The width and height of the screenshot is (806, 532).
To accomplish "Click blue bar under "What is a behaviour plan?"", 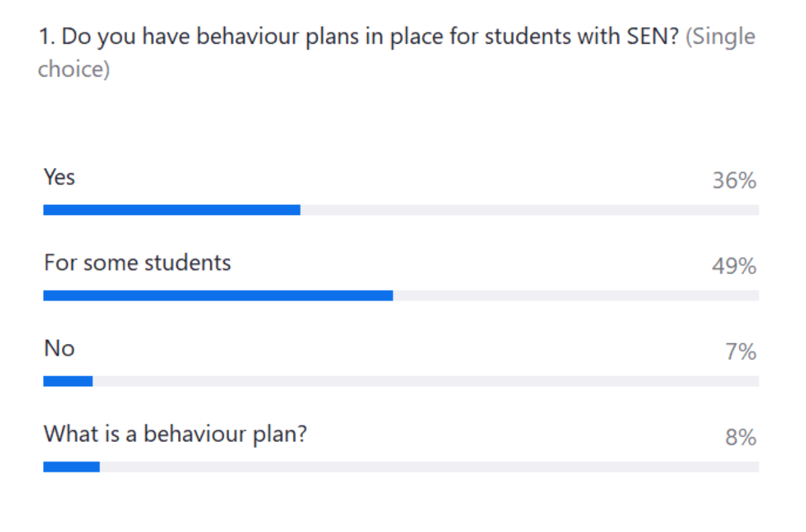I will click(x=71, y=466).
